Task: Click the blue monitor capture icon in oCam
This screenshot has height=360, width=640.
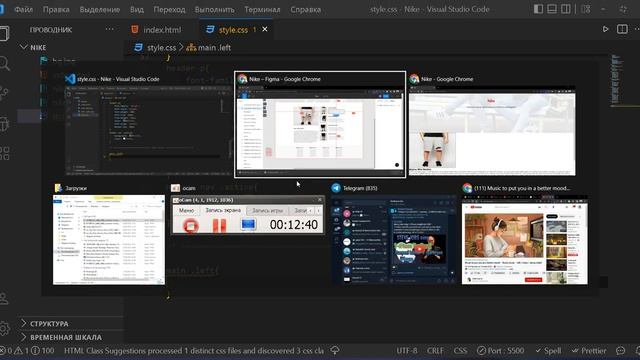Action: click(x=248, y=224)
